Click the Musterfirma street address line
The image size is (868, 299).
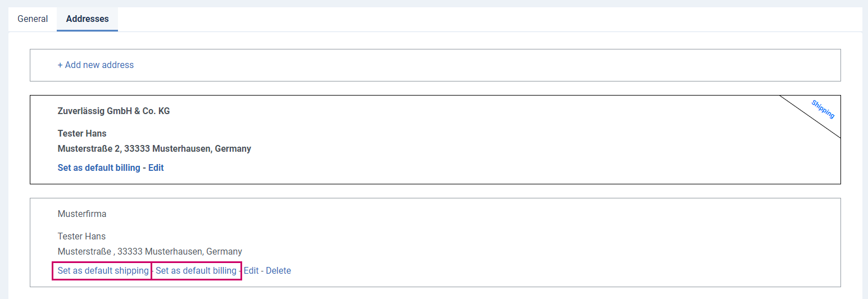pyautogui.click(x=150, y=252)
